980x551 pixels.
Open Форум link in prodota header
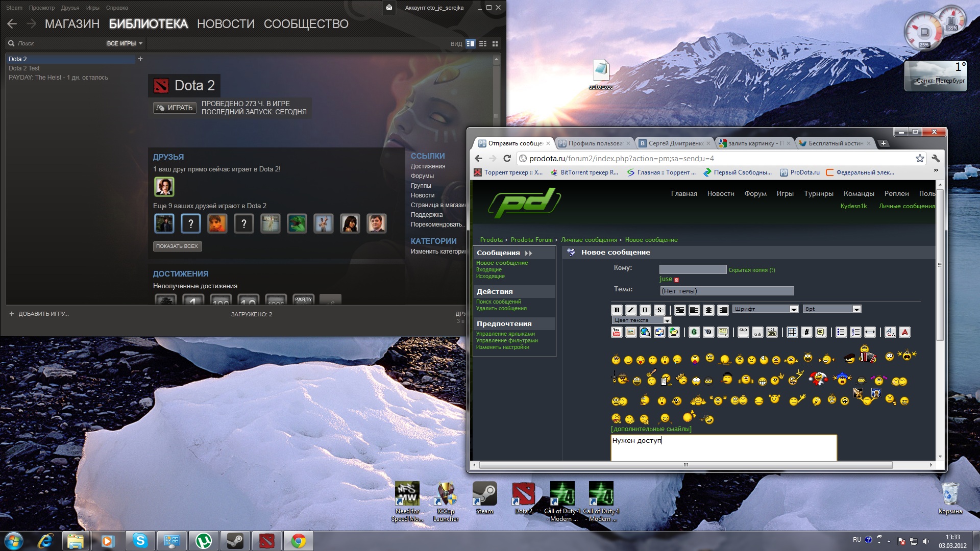(x=755, y=193)
